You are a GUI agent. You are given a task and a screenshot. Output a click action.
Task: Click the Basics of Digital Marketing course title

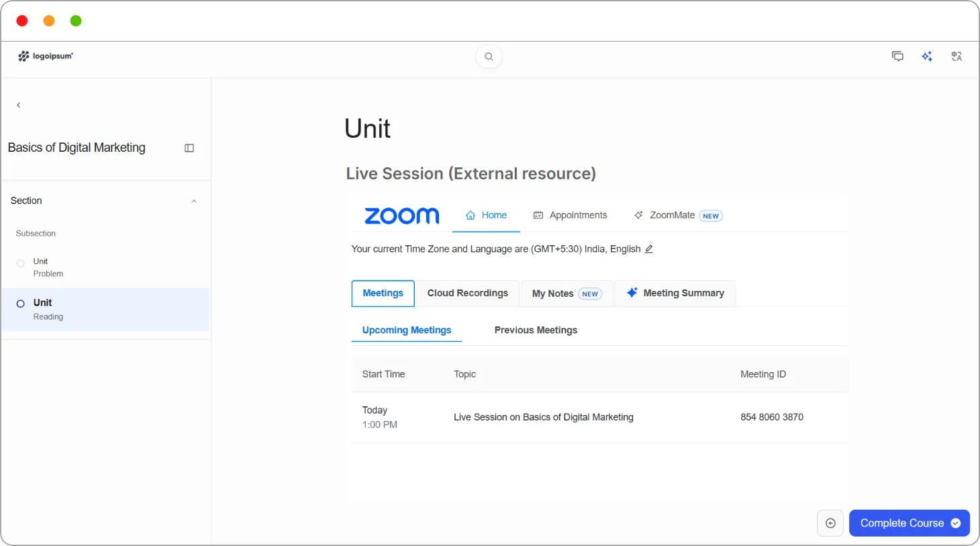77,148
